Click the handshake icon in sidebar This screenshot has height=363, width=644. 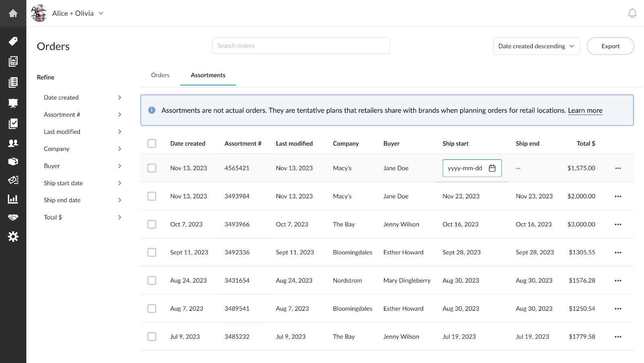tap(13, 217)
